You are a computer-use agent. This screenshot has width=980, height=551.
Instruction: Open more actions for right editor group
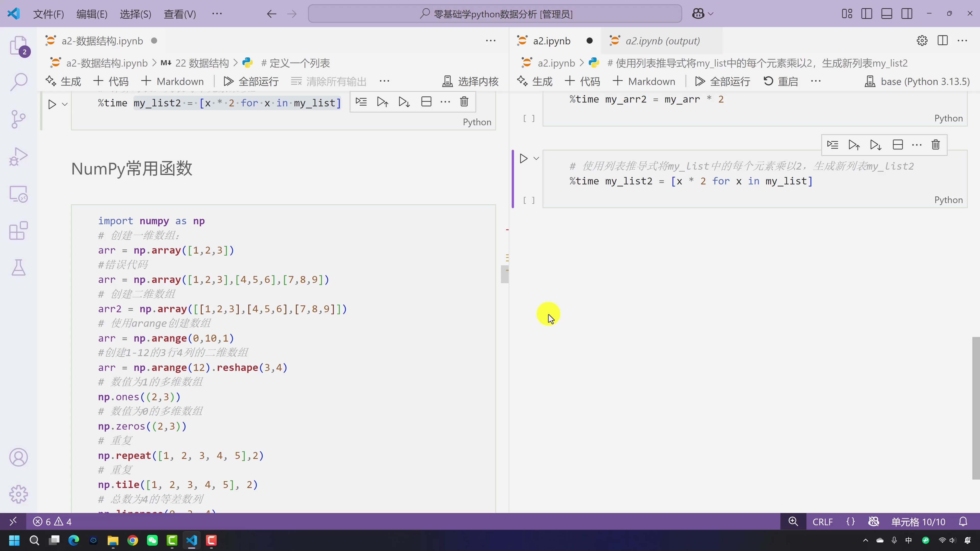962,41
